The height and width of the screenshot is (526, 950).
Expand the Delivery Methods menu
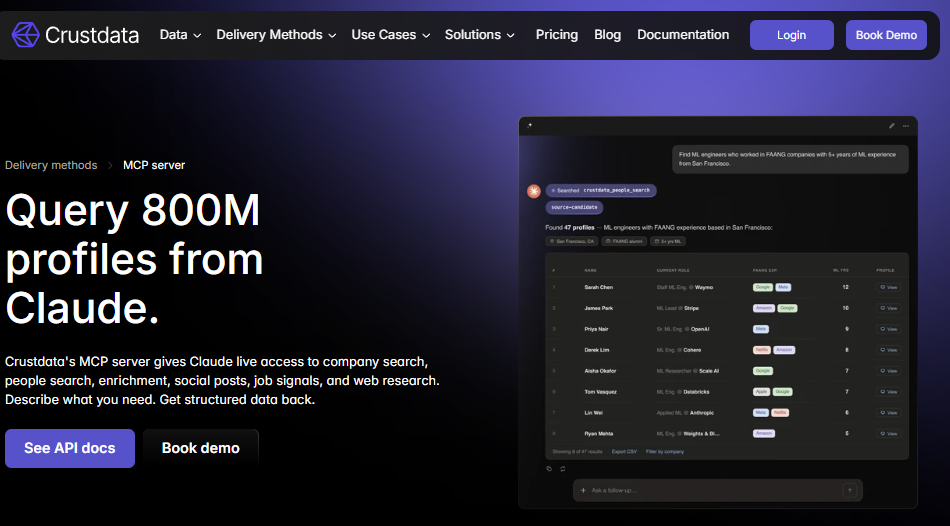(276, 35)
